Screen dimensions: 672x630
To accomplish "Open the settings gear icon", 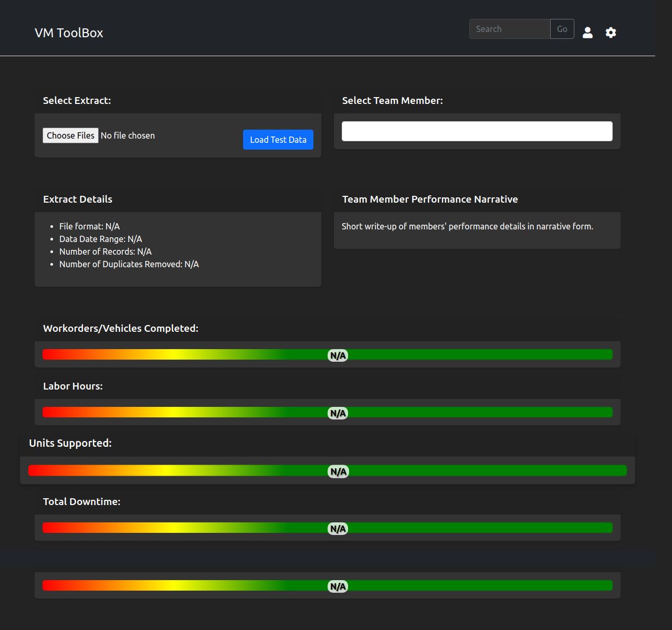I will pos(611,33).
